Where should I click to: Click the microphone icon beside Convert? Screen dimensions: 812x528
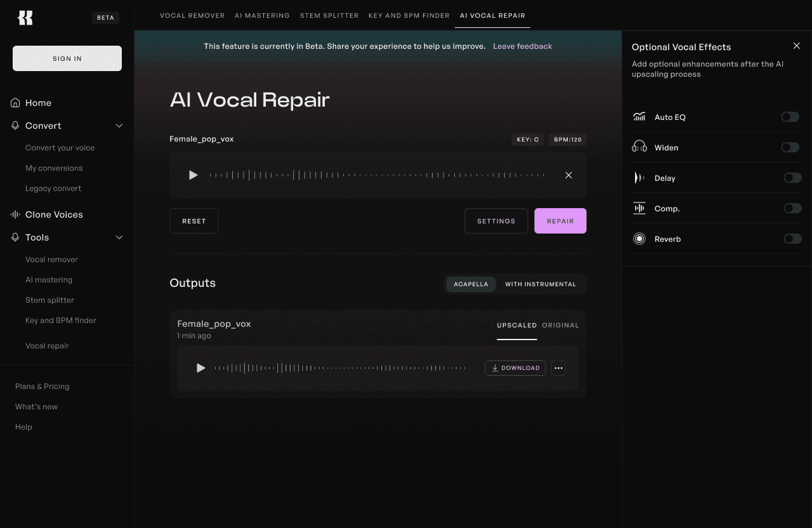[x=15, y=126]
